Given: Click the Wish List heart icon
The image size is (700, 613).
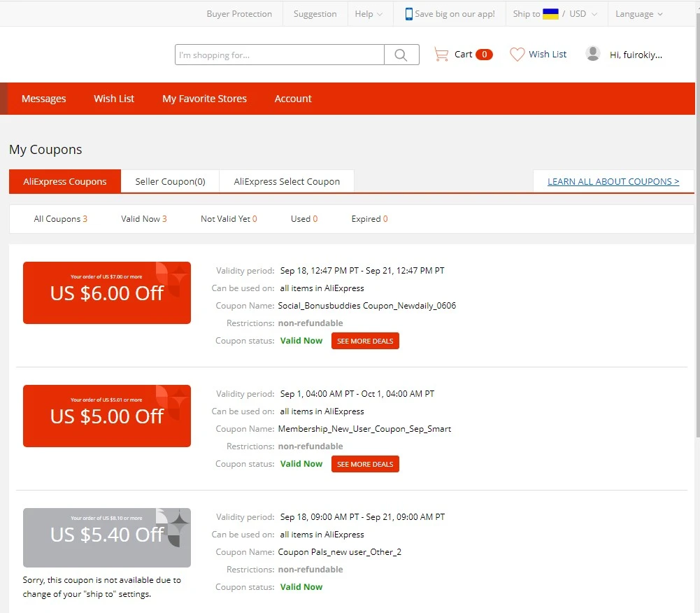Looking at the screenshot, I should [x=517, y=55].
